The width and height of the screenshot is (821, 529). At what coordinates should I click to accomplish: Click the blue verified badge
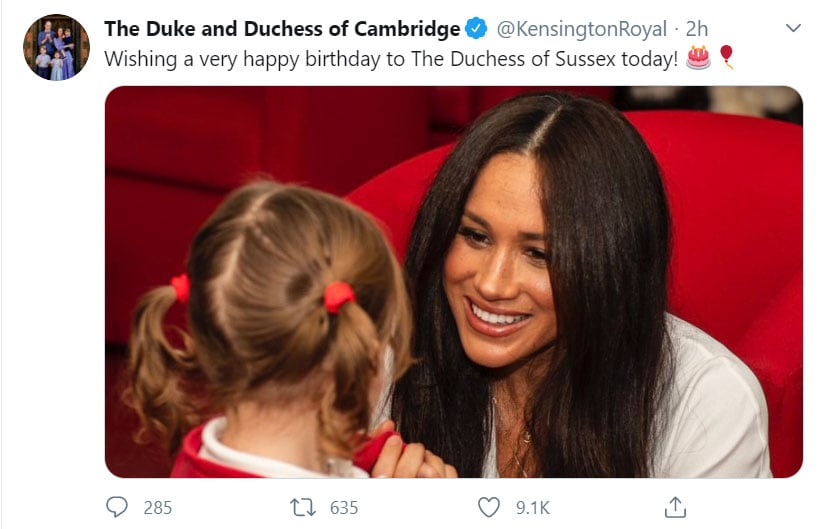[475, 28]
